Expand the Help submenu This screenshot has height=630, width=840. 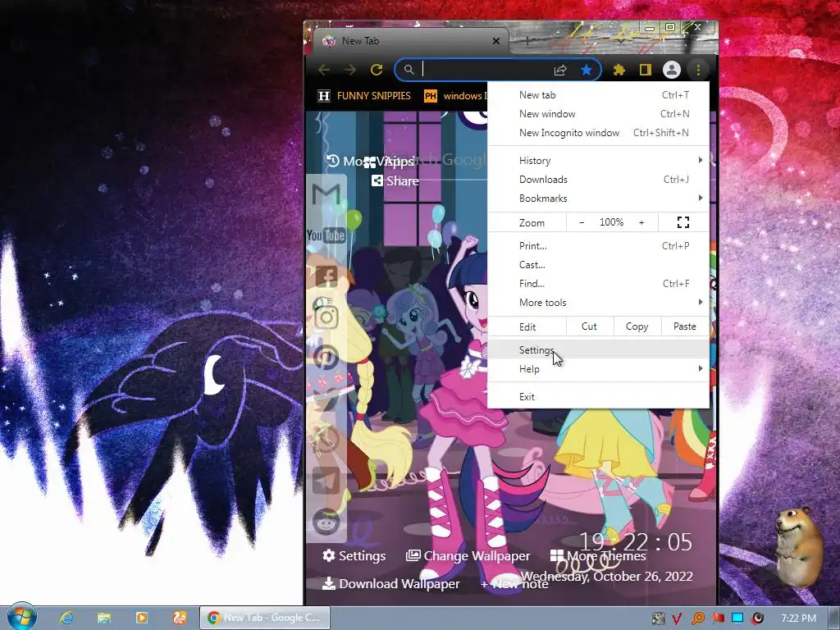pos(598,369)
